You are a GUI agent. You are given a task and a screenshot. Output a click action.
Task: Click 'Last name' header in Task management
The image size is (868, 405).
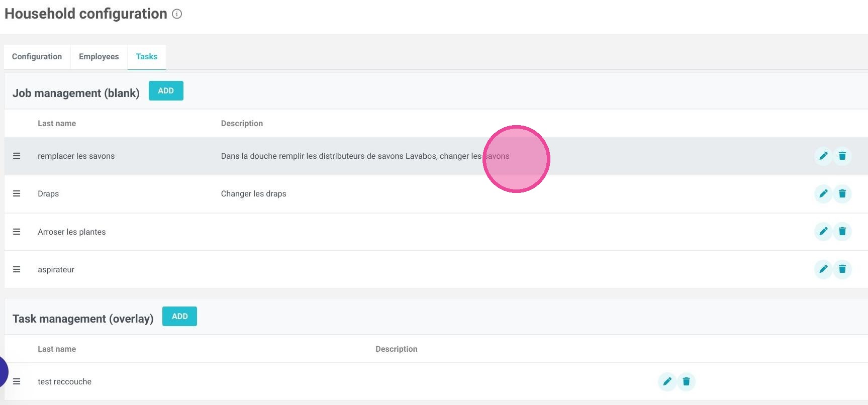(57, 349)
